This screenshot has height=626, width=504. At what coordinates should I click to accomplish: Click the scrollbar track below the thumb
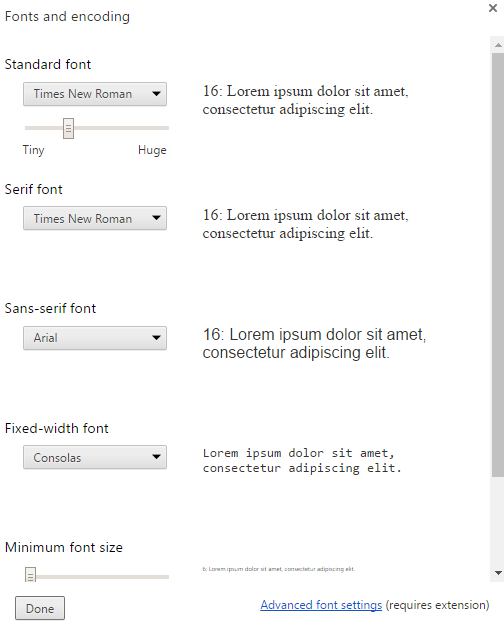coord(498,521)
